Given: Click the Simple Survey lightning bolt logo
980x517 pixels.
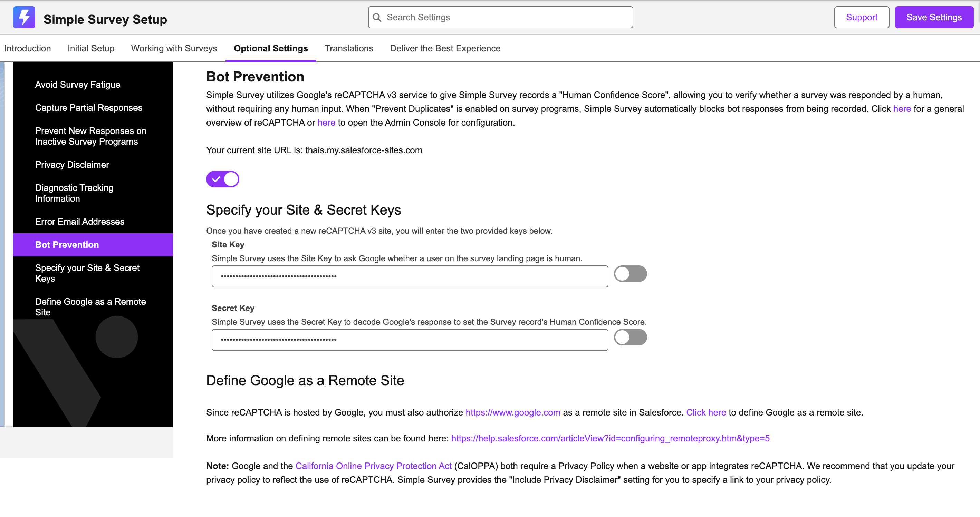Looking at the screenshot, I should click(24, 18).
